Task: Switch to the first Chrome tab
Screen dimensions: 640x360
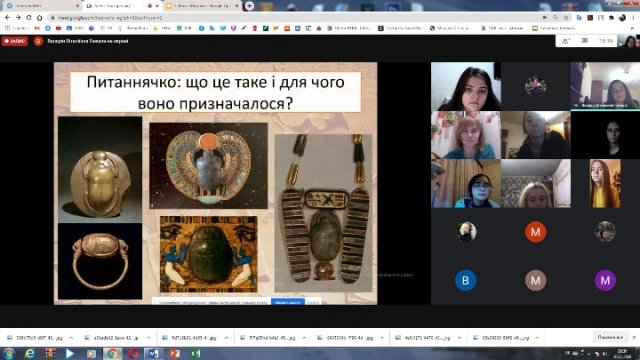Action: pos(41,6)
